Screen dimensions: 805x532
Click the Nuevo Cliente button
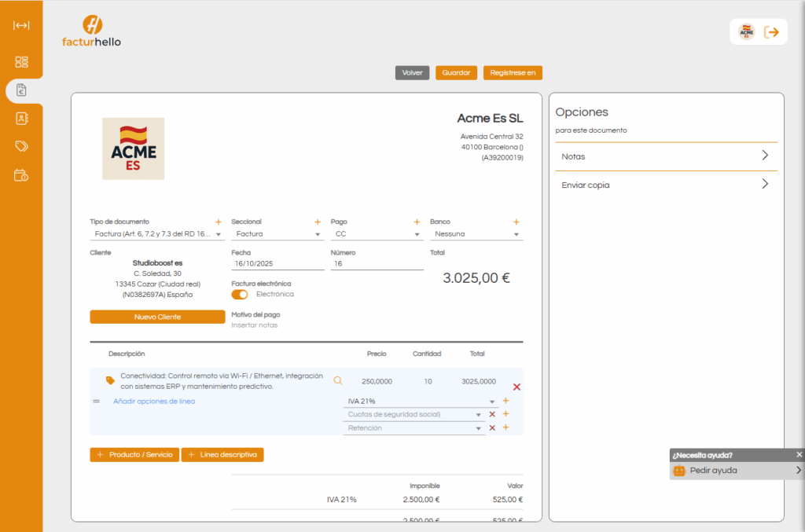coord(157,317)
